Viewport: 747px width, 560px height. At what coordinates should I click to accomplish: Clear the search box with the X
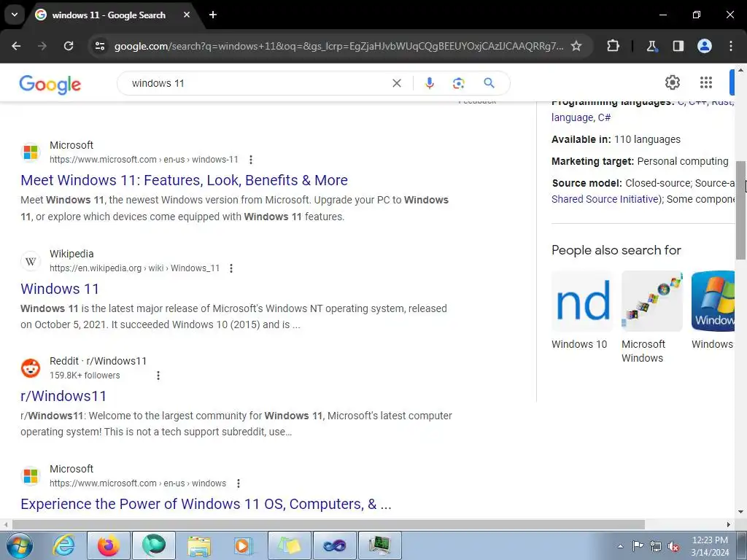(x=396, y=83)
